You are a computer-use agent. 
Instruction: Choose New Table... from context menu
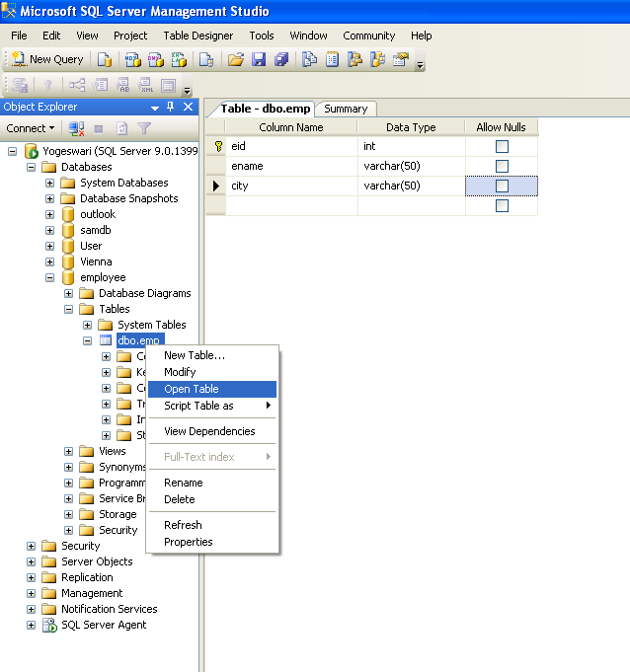212,355
